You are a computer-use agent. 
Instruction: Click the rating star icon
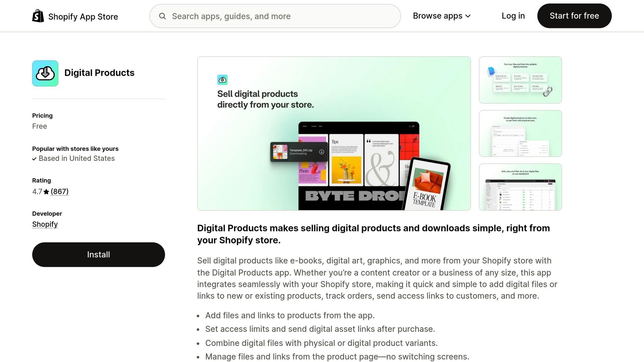tap(46, 192)
